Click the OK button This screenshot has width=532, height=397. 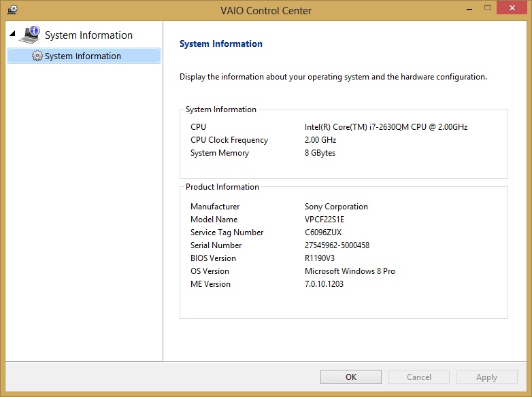click(x=351, y=377)
